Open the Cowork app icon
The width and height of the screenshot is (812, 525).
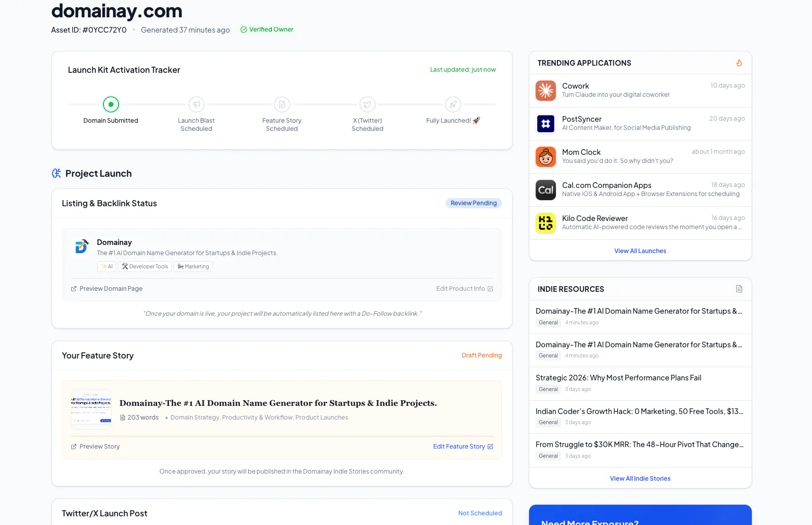[546, 91]
